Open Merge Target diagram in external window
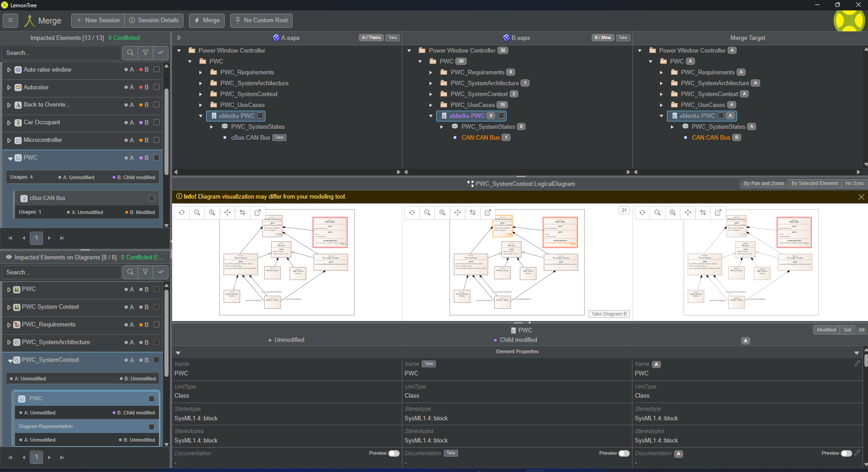 (x=718, y=212)
